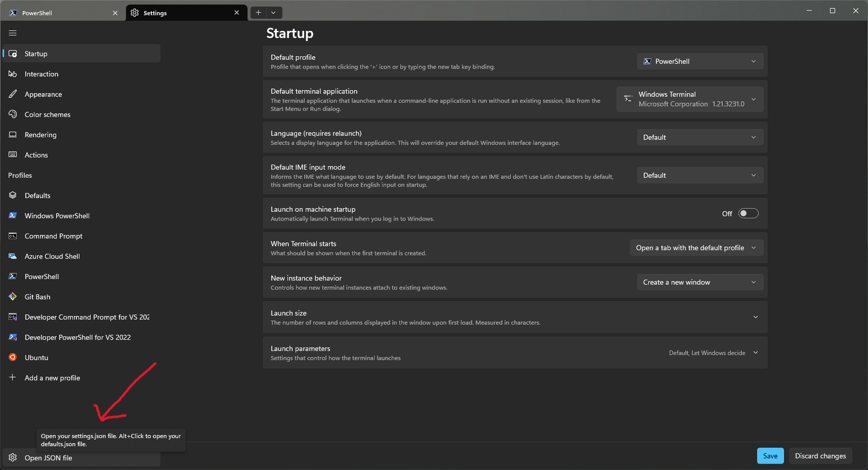This screenshot has height=470, width=868.
Task: Click the new tab plus button
Action: [258, 13]
